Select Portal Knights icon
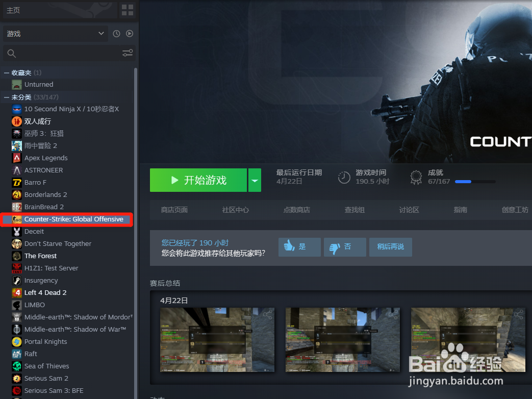 [17, 342]
